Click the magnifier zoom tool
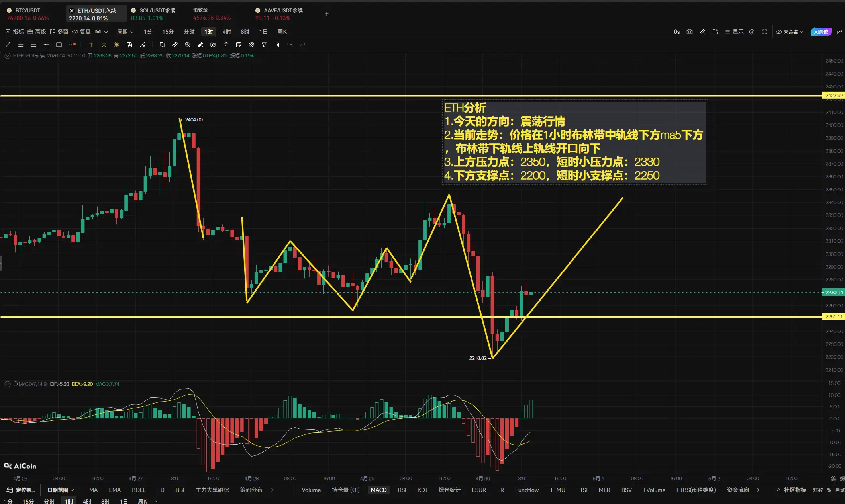Image resolution: width=845 pixels, height=504 pixels. coord(188,45)
